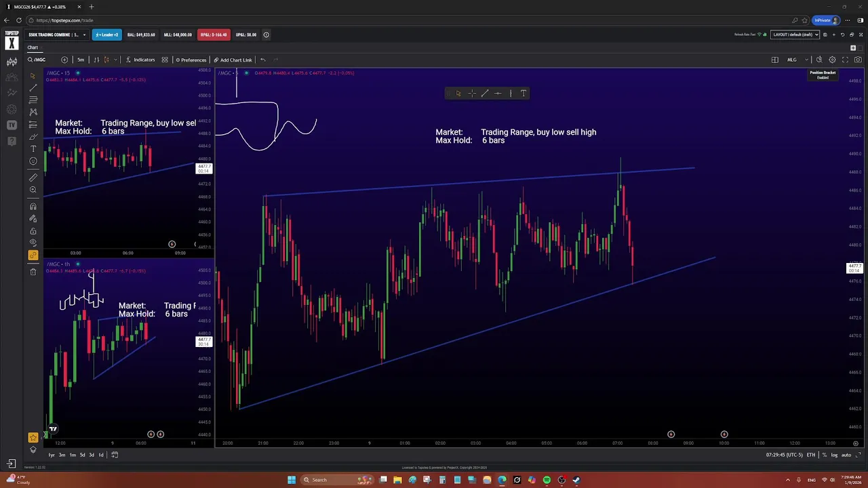Open the chart trading sidebar icon
Screen dimensions: 868x488
(x=12, y=62)
